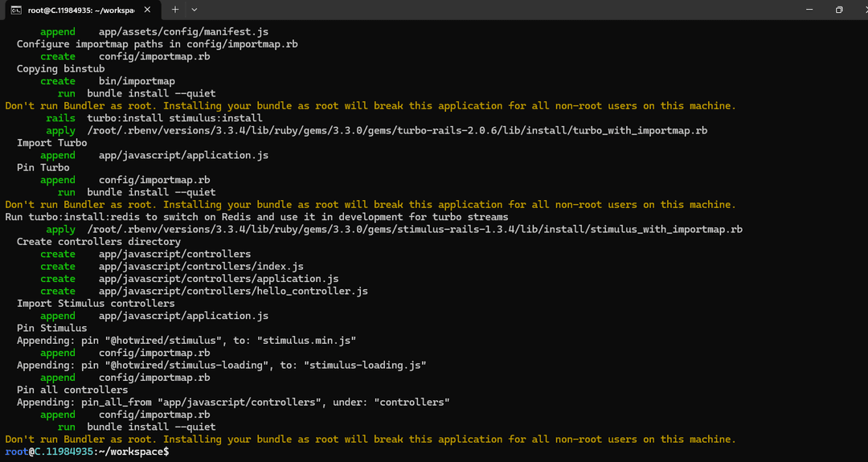Click the app/assets/config/manifest.js path
The width and height of the screenshot is (868, 462).
[x=183, y=31]
